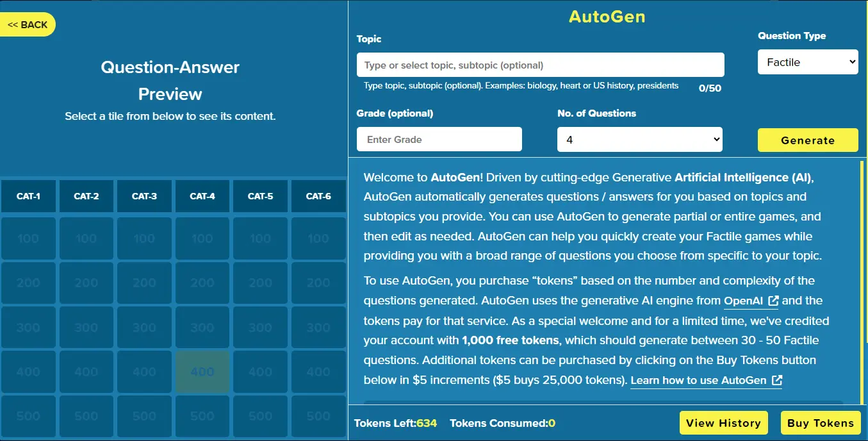Click the Buy Tokens button
Screen dimensions: 868x441
[821, 423]
